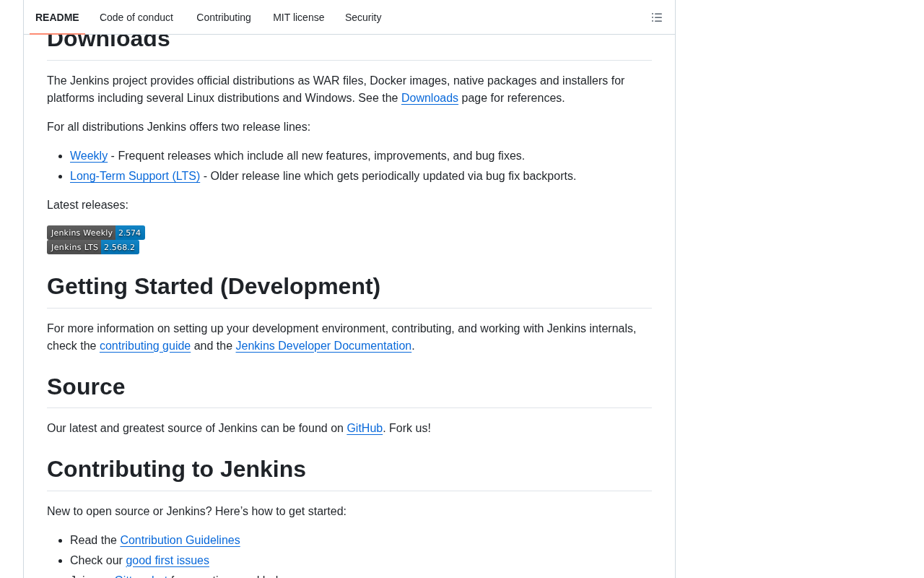924x578 pixels.
Task: Select the Contributing tab
Action: [x=224, y=17]
